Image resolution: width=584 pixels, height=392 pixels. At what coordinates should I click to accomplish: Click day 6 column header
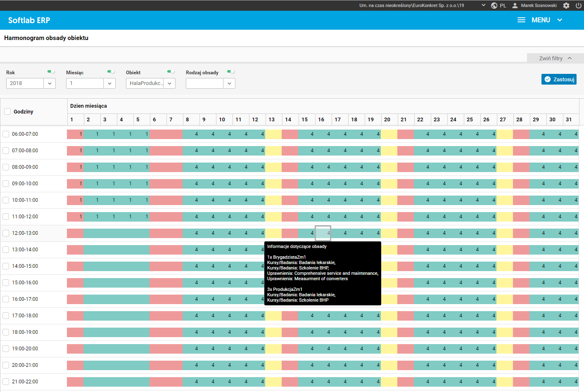158,119
